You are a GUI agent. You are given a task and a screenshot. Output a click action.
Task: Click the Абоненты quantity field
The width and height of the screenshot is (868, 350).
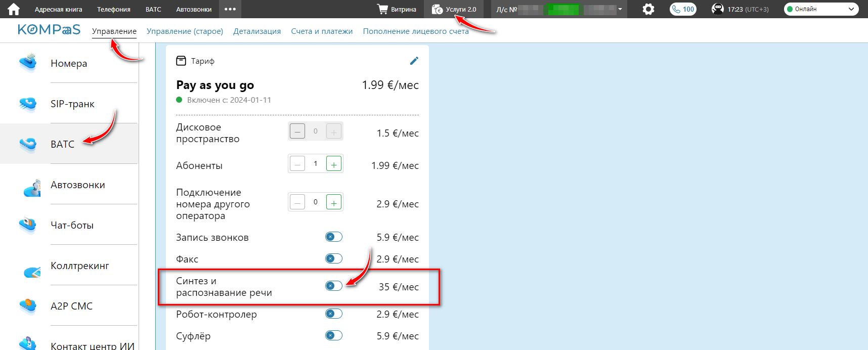click(316, 164)
